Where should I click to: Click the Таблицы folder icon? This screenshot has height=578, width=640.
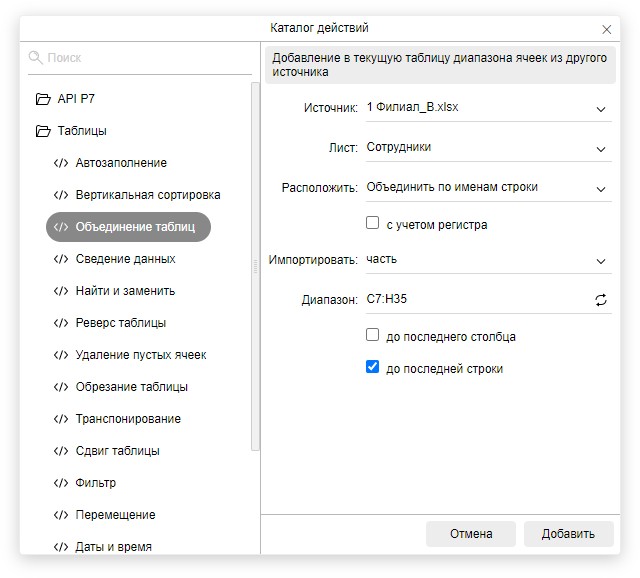click(x=42, y=131)
